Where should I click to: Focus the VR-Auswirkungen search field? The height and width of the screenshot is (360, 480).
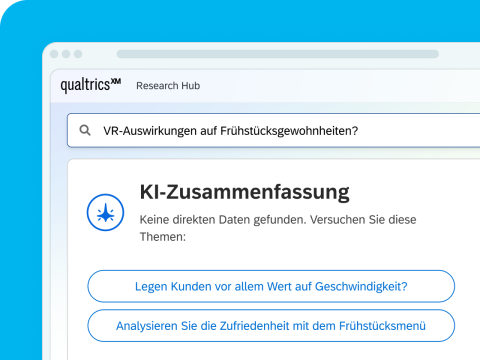[x=274, y=130]
